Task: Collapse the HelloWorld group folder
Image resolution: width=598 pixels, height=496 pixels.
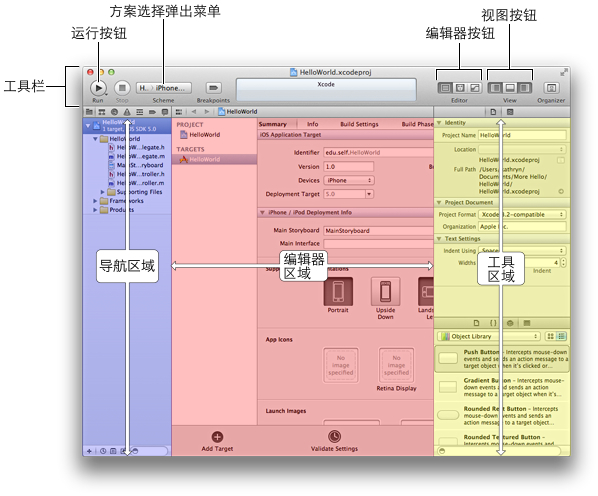Action: [95, 139]
